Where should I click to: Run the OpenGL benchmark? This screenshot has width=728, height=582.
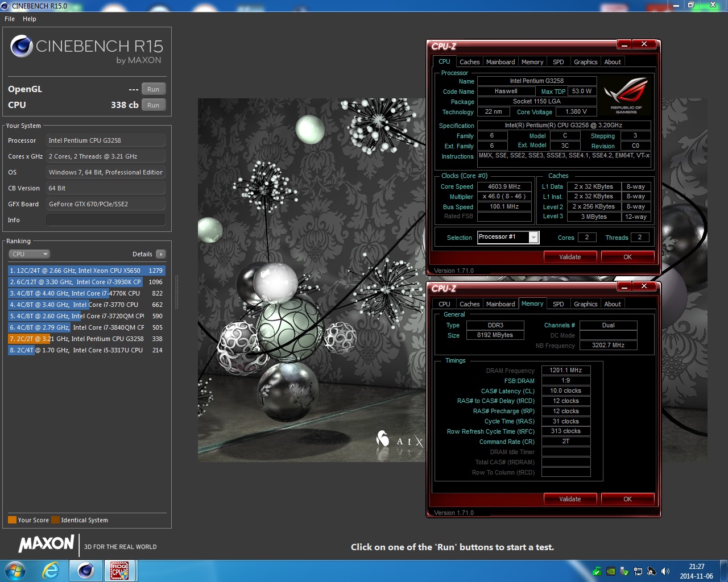154,89
